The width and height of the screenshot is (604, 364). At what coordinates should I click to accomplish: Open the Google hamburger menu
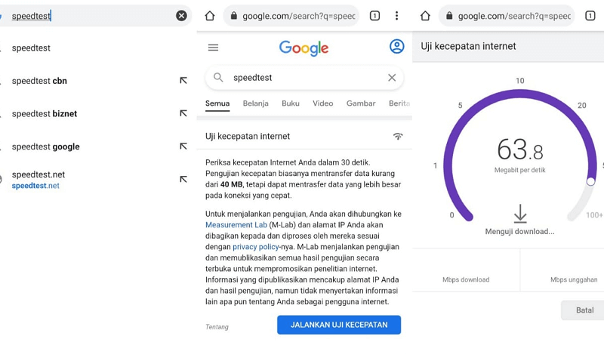213,48
